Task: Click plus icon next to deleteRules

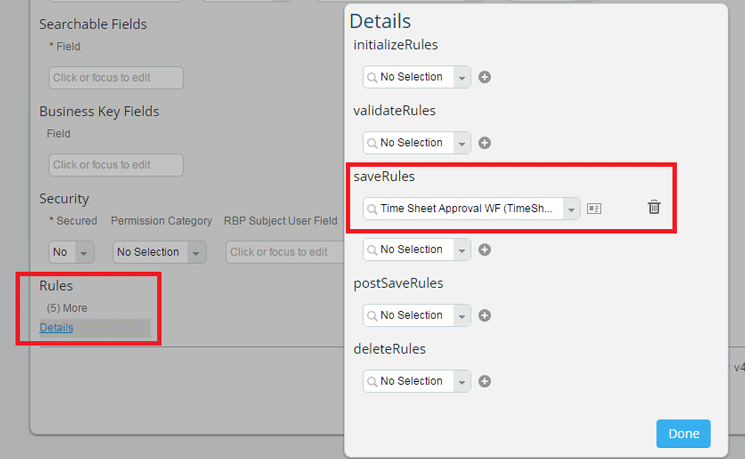Action: [x=485, y=381]
